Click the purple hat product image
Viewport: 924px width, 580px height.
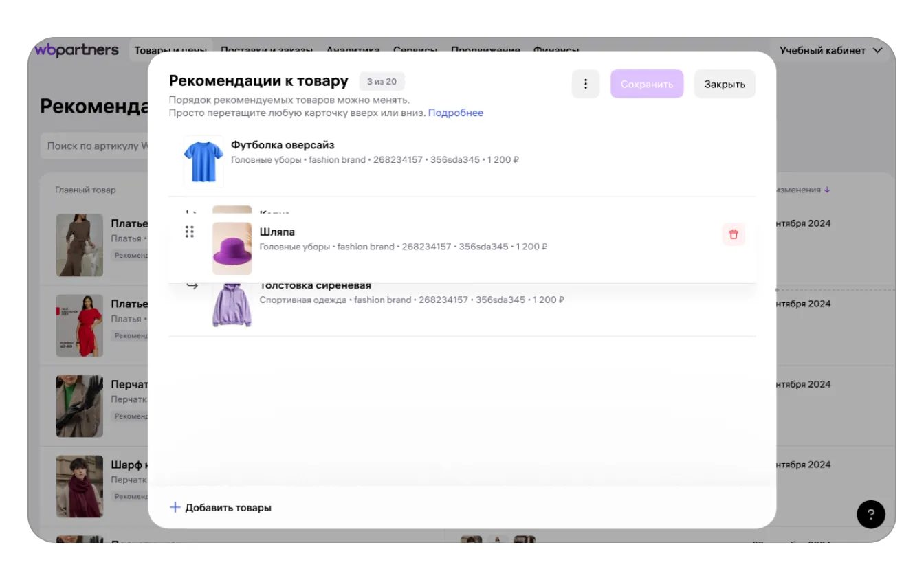(232, 249)
